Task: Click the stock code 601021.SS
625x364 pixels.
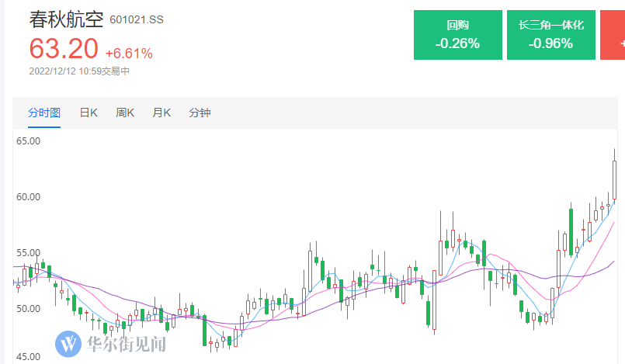Action: pyautogui.click(x=137, y=20)
